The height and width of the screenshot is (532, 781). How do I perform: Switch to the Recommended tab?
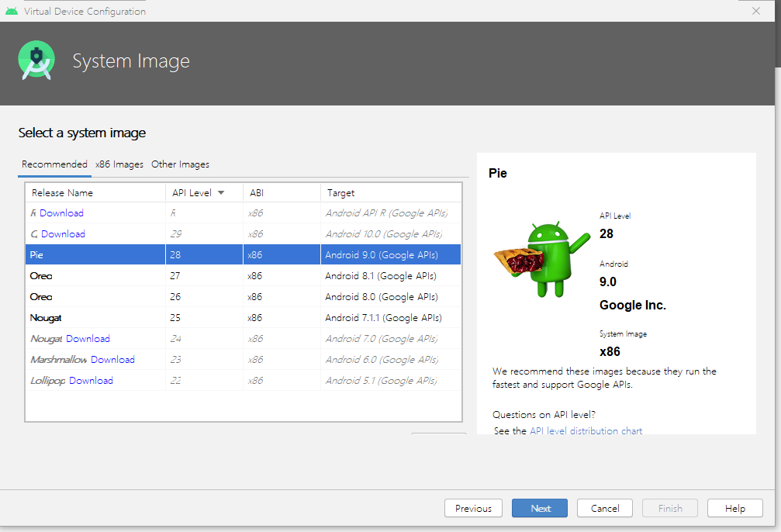point(54,164)
